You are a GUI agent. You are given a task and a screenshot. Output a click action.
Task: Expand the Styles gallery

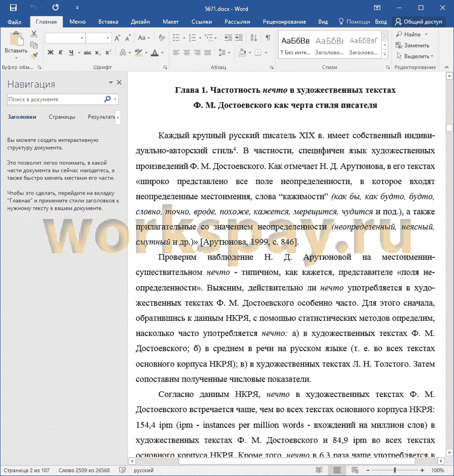(x=385, y=54)
